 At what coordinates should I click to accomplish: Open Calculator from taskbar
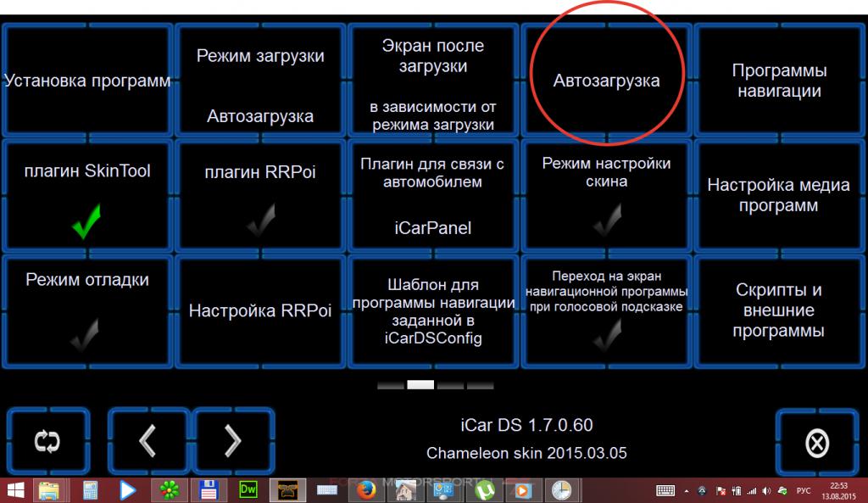tap(90, 490)
